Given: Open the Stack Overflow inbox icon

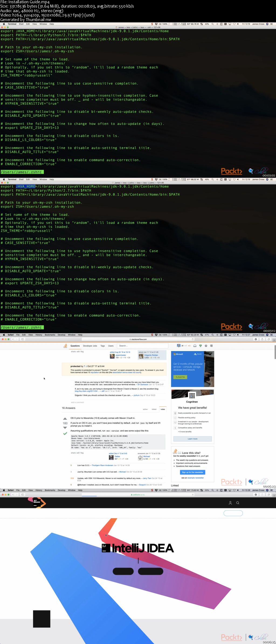Looking at the screenshot, I should (x=195, y=346).
